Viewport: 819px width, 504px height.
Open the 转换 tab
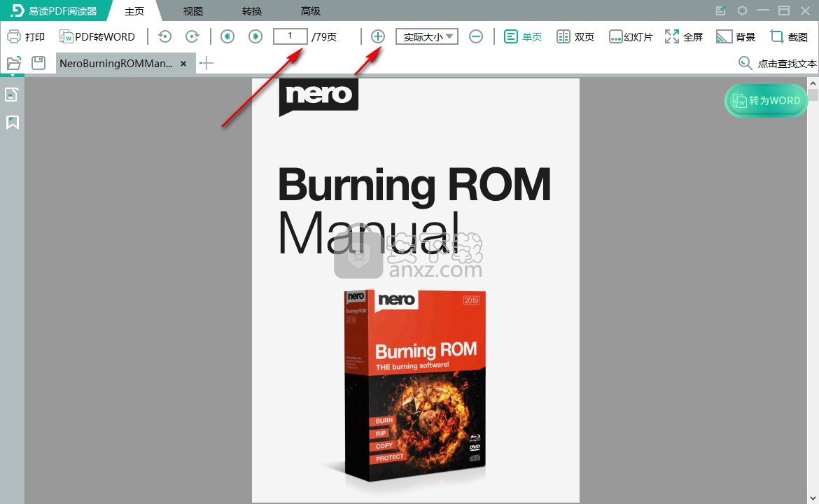tap(252, 11)
